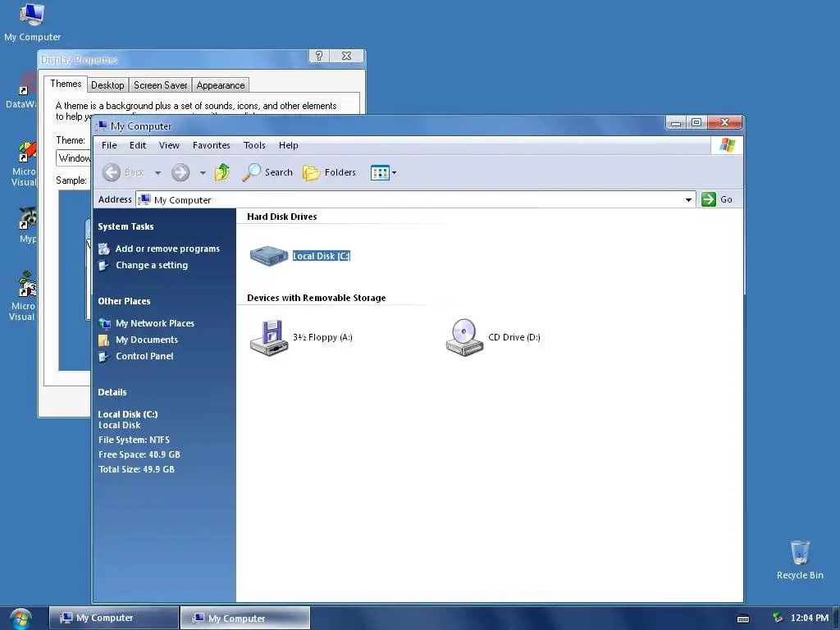Select the Local Disk (C:) drive icon
840x630 pixels.
point(269,256)
